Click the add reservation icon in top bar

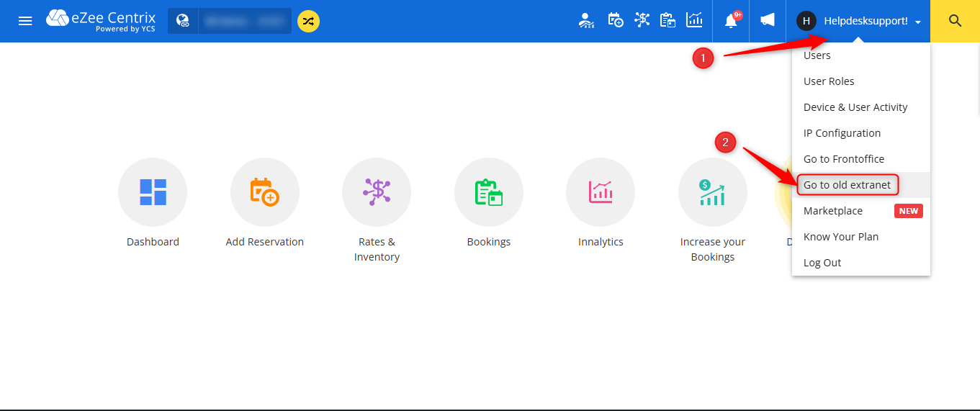point(615,21)
